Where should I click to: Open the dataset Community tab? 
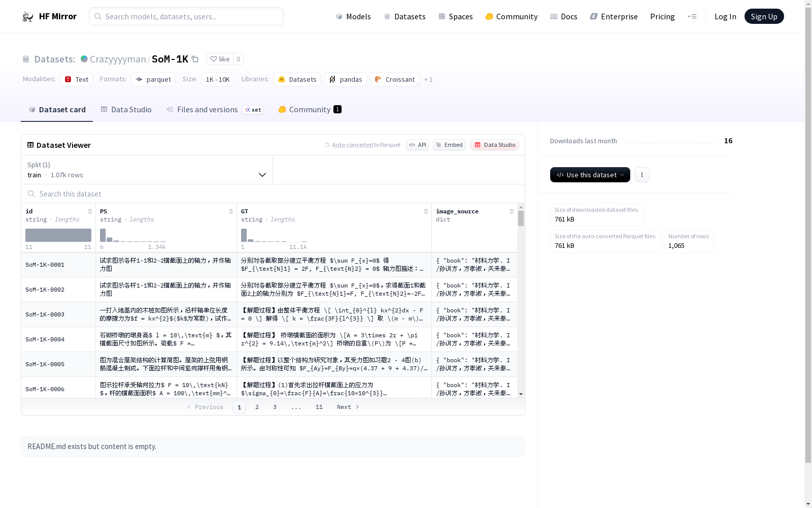point(310,110)
